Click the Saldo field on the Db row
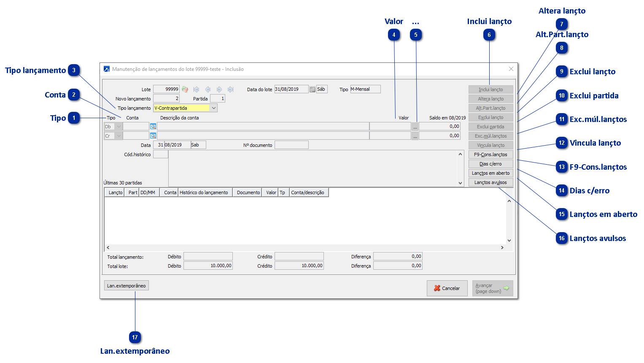The height and width of the screenshot is (363, 644). (439, 126)
